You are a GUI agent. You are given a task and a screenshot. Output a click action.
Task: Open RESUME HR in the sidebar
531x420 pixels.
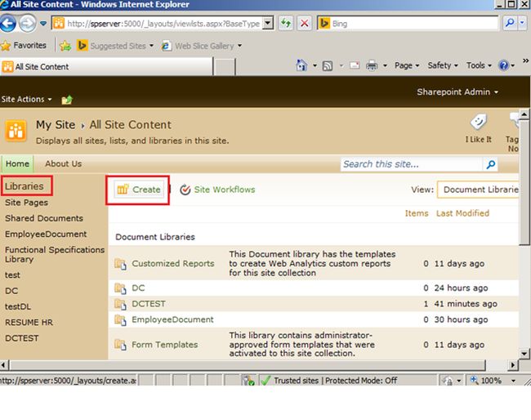coord(29,323)
